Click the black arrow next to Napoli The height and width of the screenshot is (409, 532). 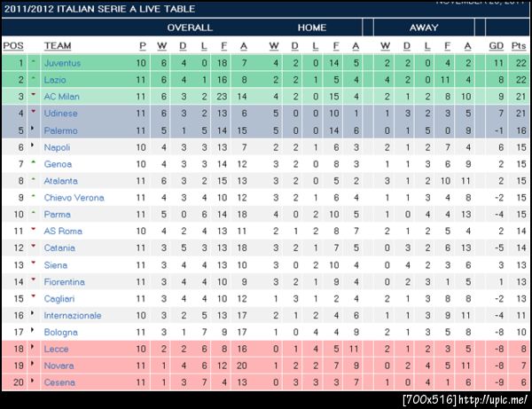click(x=34, y=146)
